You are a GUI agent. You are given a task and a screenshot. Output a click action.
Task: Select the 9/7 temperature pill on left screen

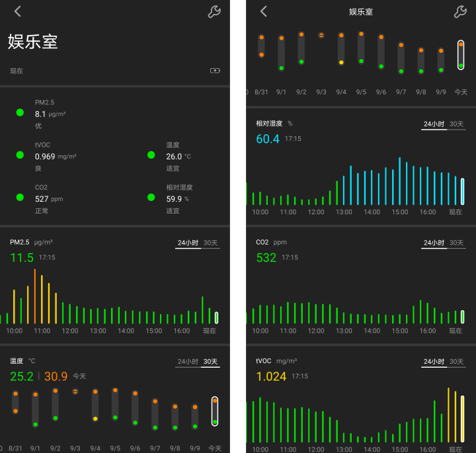pyautogui.click(x=155, y=415)
